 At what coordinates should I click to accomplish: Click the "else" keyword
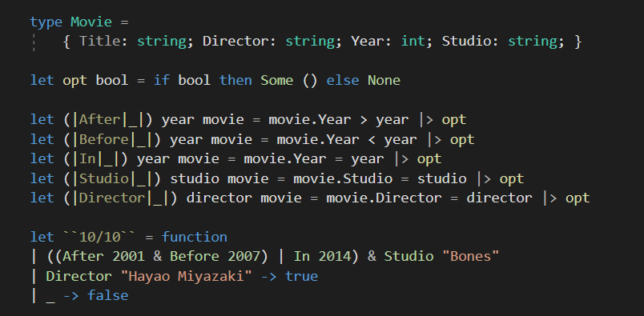click(x=343, y=80)
